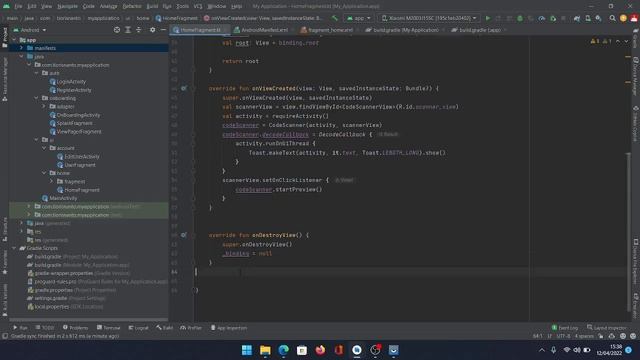Open the Xiaomi device selector dropdown
This screenshot has height=360, width=640.
point(429,18)
